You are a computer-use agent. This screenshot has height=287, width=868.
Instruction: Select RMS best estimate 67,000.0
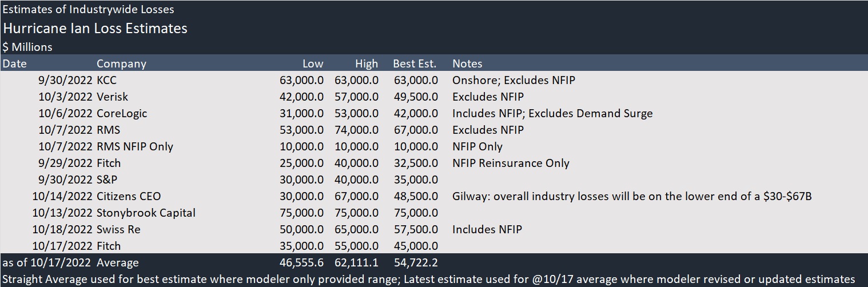pyautogui.click(x=416, y=130)
